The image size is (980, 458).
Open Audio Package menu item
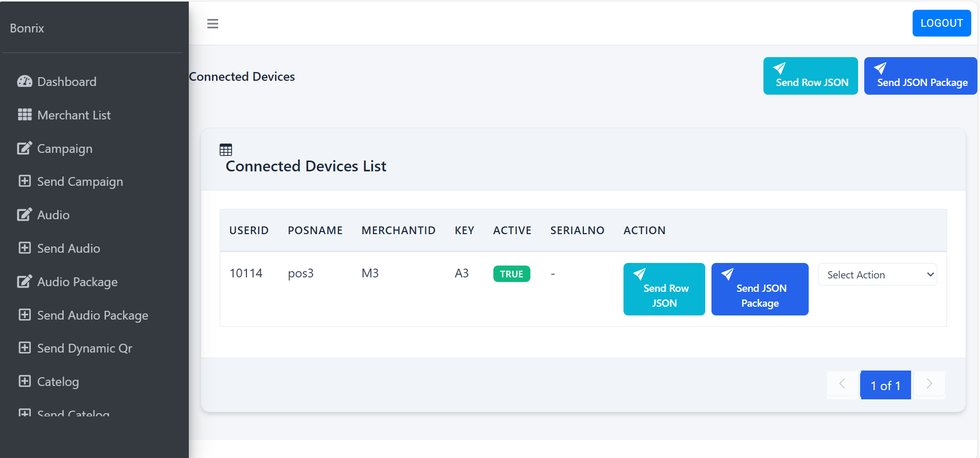77,282
